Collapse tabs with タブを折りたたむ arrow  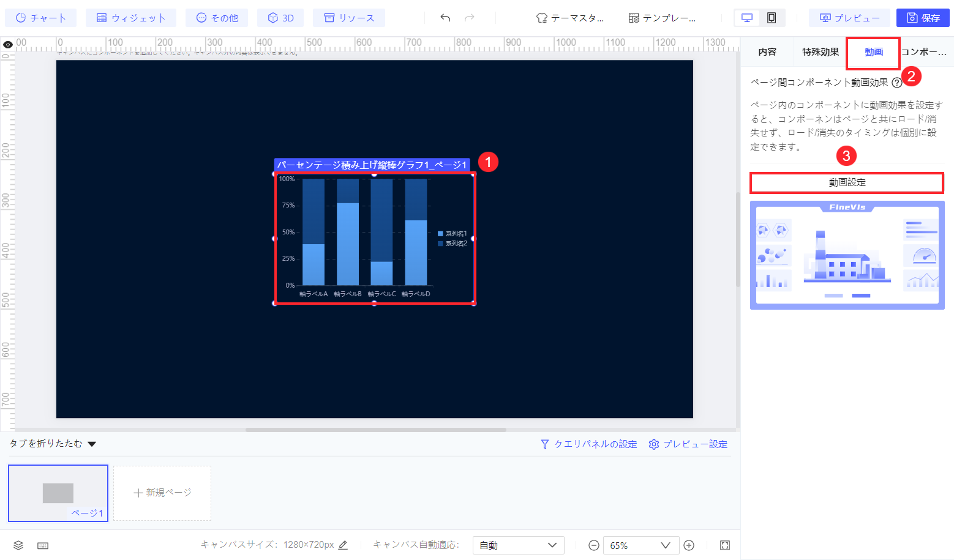(x=92, y=444)
